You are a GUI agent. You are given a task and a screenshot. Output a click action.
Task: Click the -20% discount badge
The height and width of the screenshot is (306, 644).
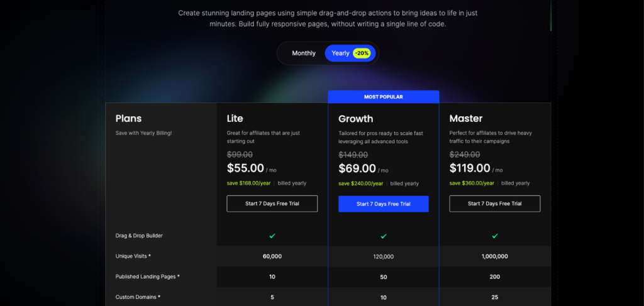[x=362, y=53]
